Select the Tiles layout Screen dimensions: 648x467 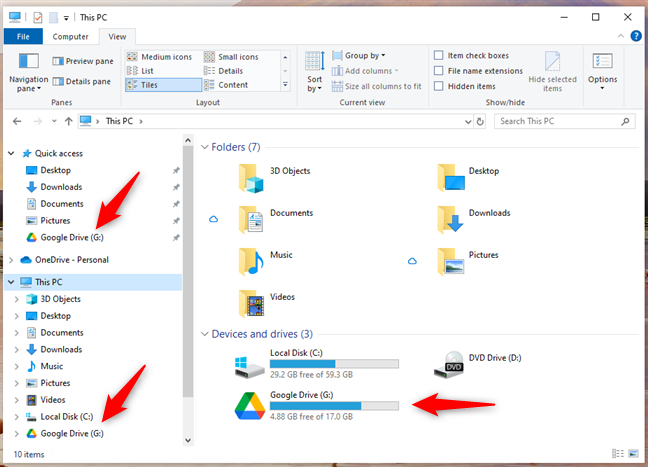pos(163,85)
